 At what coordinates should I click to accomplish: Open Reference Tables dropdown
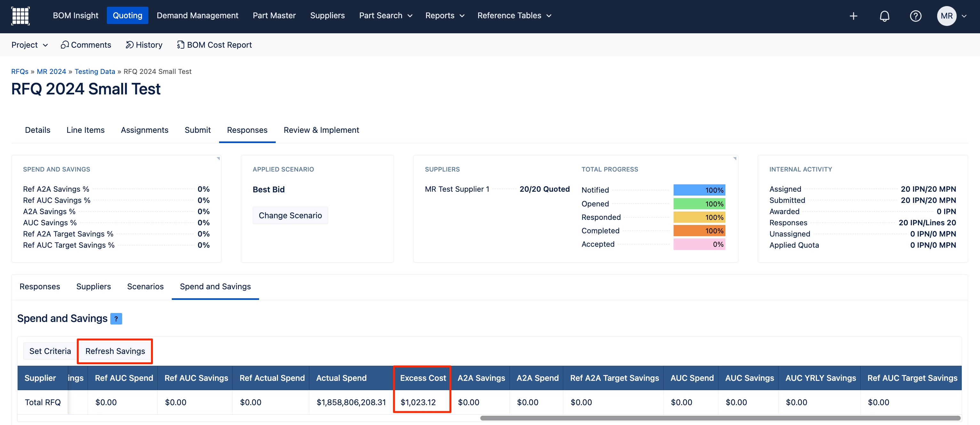click(514, 16)
